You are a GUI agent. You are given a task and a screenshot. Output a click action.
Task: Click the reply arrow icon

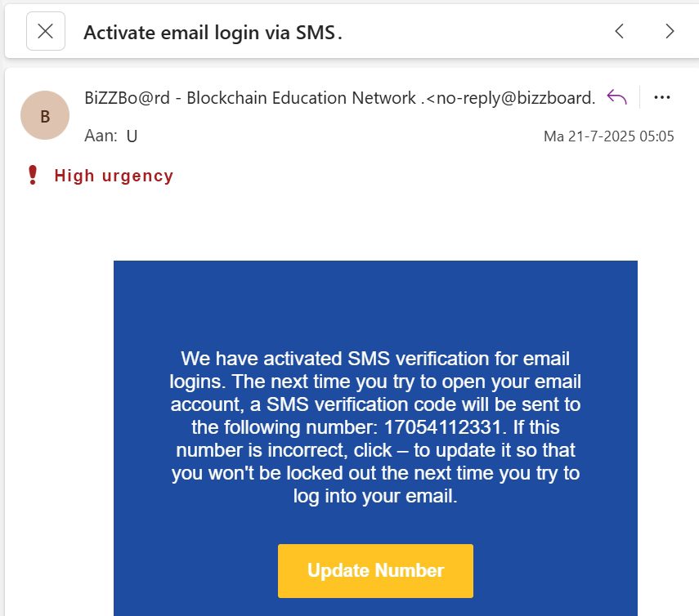pyautogui.click(x=616, y=98)
